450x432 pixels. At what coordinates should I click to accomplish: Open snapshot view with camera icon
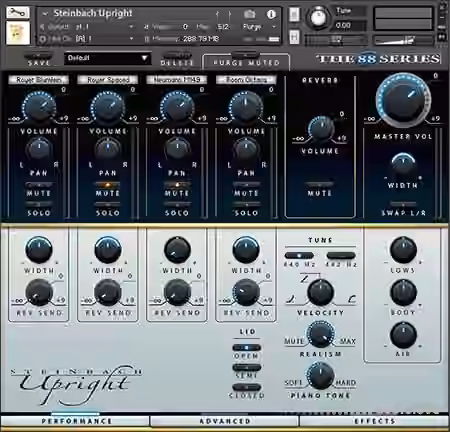[x=249, y=14]
